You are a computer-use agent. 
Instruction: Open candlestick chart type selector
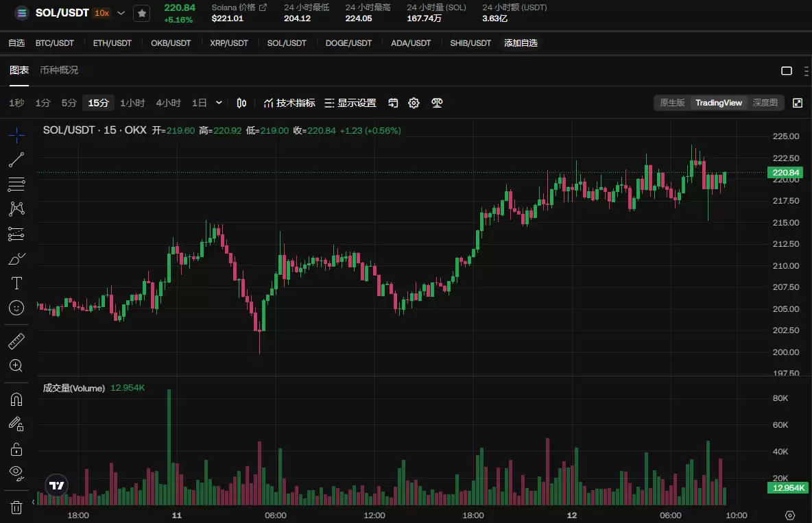pos(241,103)
